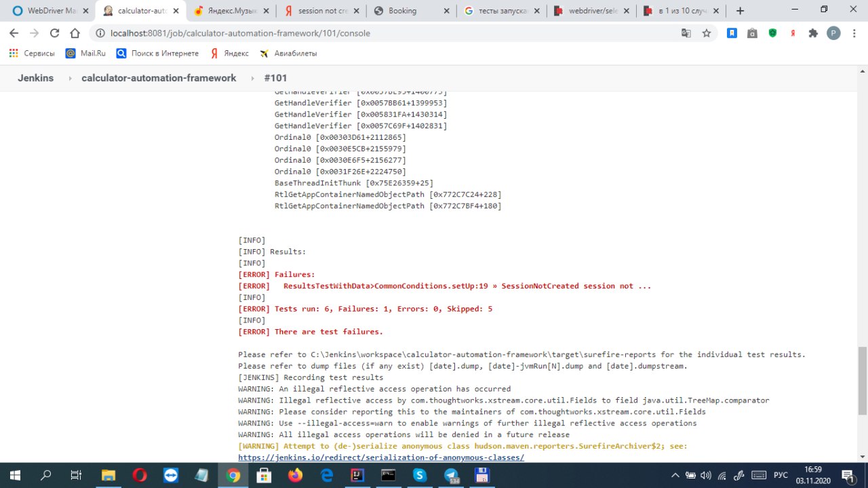The width and height of the screenshot is (868, 488).
Task: Open the Extensions puzzle menu
Action: (813, 33)
